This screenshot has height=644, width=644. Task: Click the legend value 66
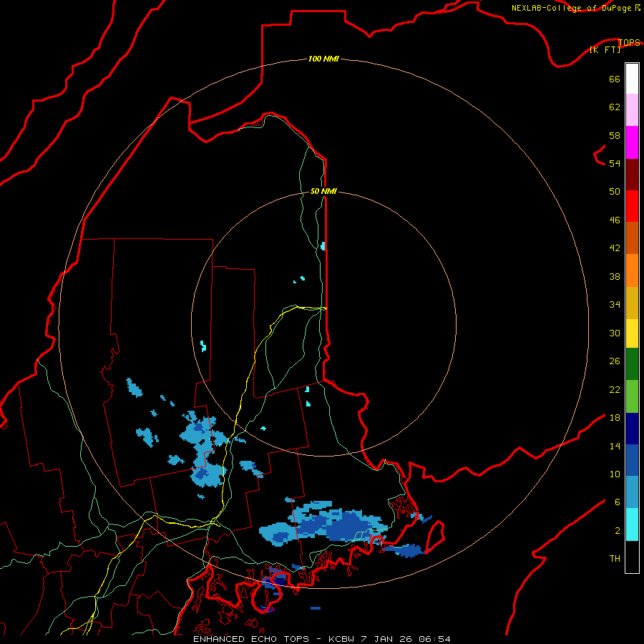pos(615,79)
